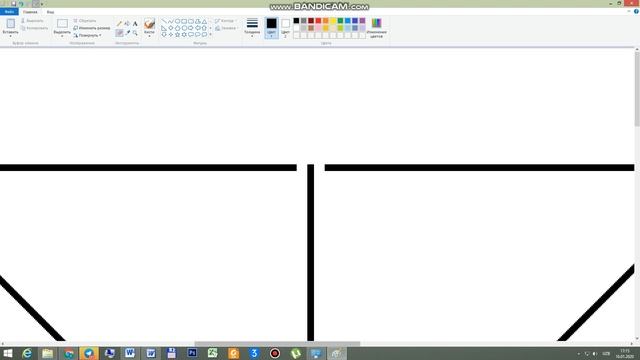This screenshot has width=640, height=360.
Task: Open the Help question mark icon
Action: point(636,11)
